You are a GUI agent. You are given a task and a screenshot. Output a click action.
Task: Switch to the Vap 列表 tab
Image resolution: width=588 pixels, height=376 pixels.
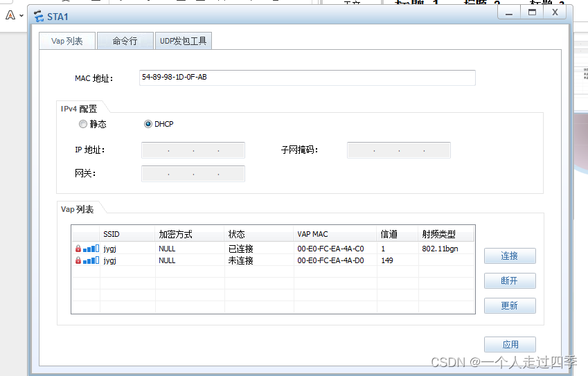67,41
